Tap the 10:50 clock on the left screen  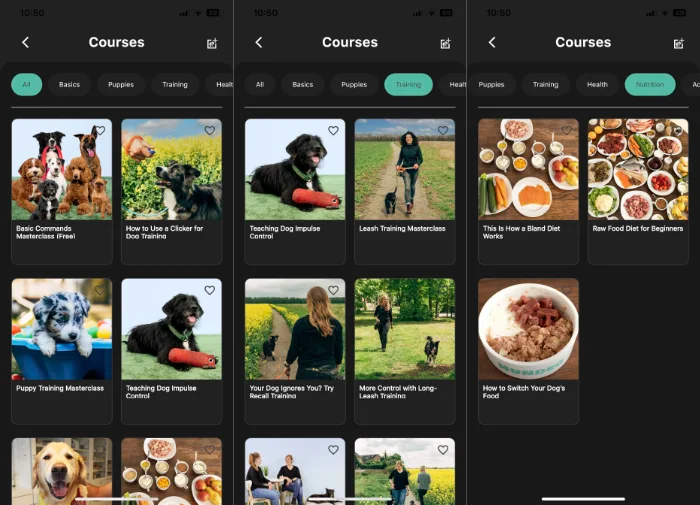(x=32, y=13)
